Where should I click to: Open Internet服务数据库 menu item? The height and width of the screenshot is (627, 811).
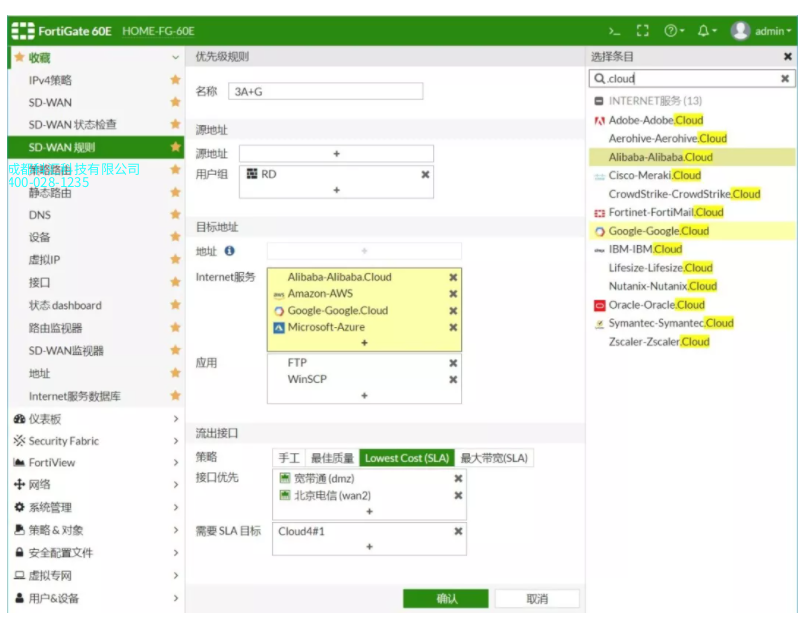(x=74, y=396)
